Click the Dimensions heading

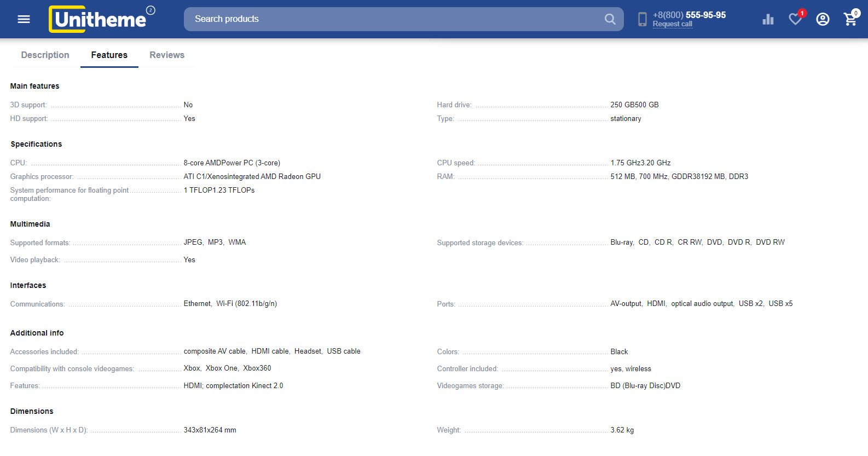pos(32,411)
